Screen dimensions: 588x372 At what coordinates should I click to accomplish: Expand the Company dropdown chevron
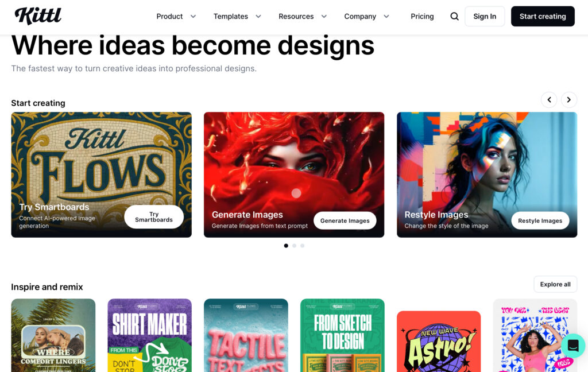coord(386,17)
